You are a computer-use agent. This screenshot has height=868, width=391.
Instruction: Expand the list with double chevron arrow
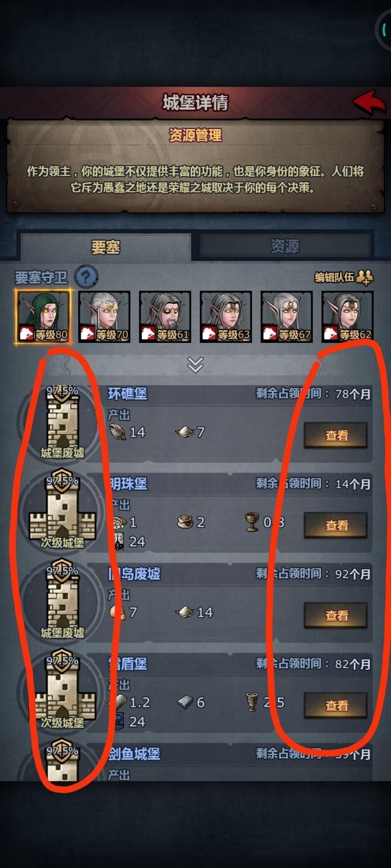pyautogui.click(x=195, y=365)
